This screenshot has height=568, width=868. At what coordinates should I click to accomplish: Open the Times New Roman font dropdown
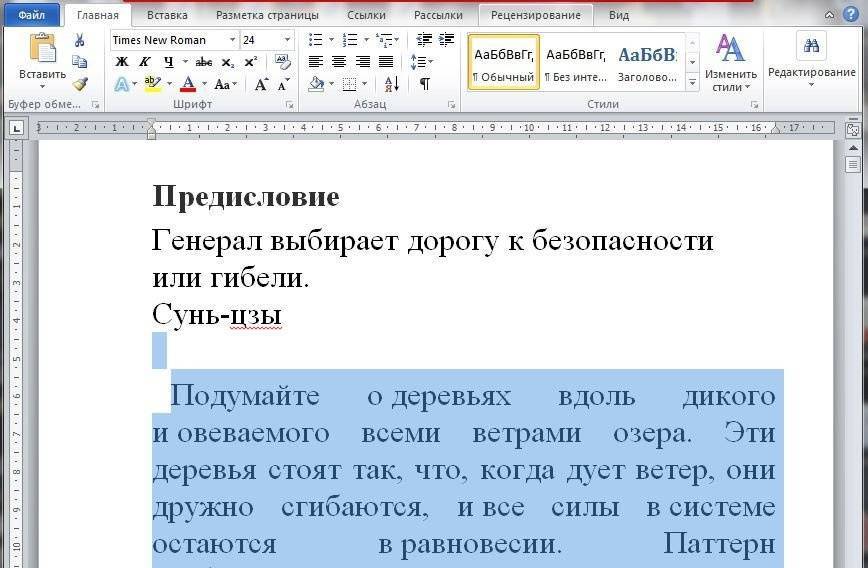tap(233, 40)
